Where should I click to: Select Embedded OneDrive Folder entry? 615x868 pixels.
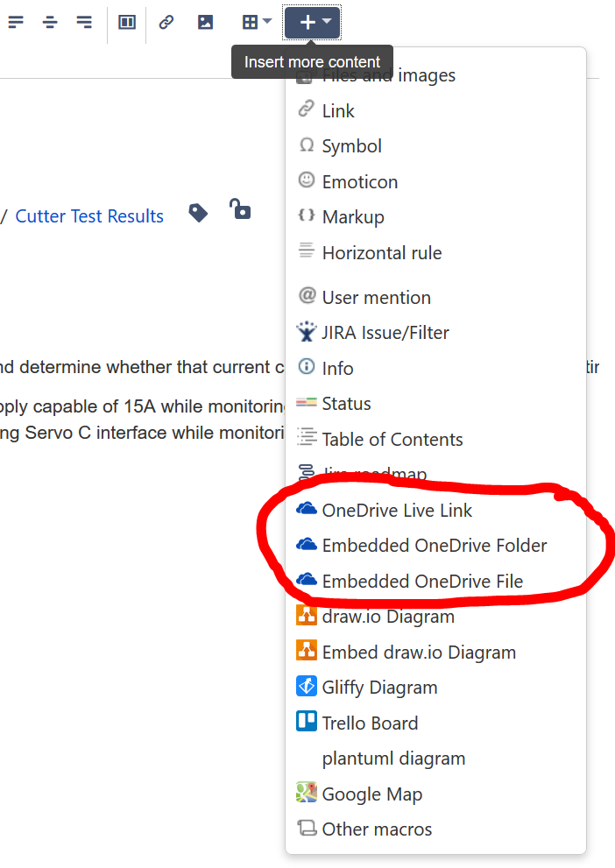coord(435,546)
